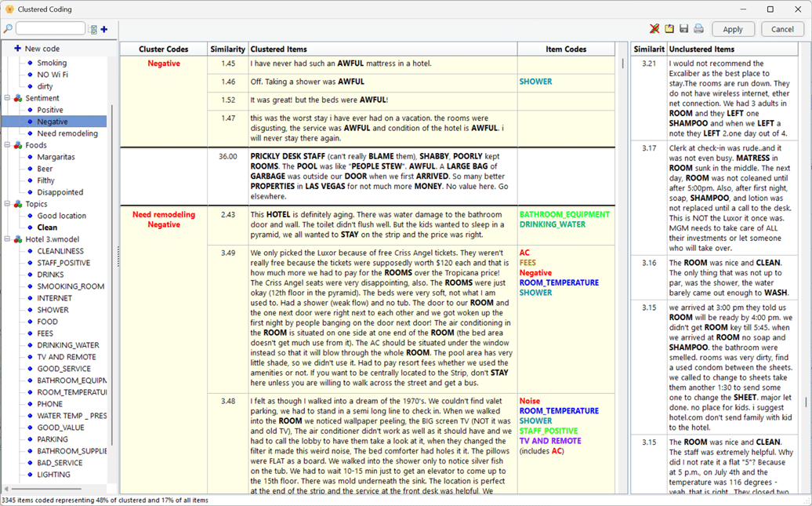This screenshot has height=506, width=812.
Task: Collapse the Topics category
Action: (7, 204)
